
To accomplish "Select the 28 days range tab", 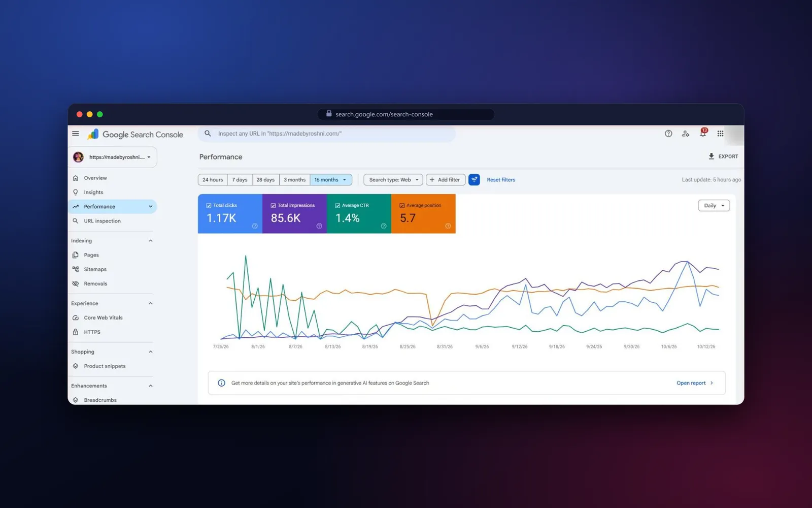I will pos(265,180).
